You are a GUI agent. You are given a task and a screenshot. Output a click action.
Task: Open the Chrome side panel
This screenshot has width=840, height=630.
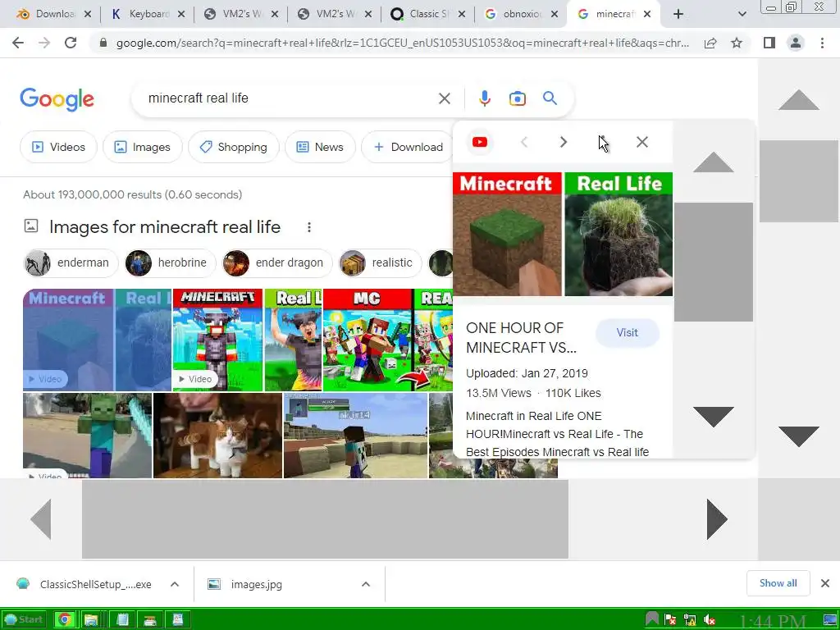click(769, 43)
